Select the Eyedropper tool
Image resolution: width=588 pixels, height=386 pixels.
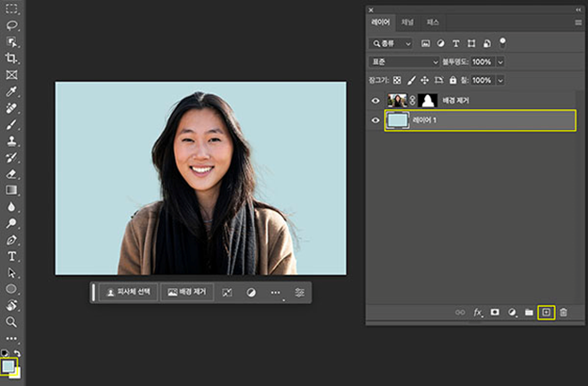[x=11, y=92]
